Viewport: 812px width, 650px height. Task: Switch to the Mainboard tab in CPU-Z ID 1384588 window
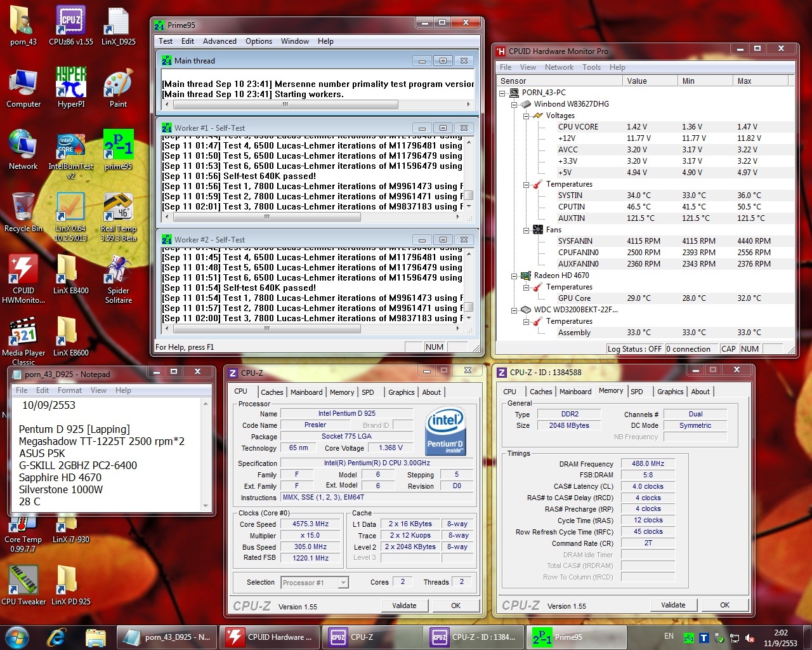[x=575, y=392]
